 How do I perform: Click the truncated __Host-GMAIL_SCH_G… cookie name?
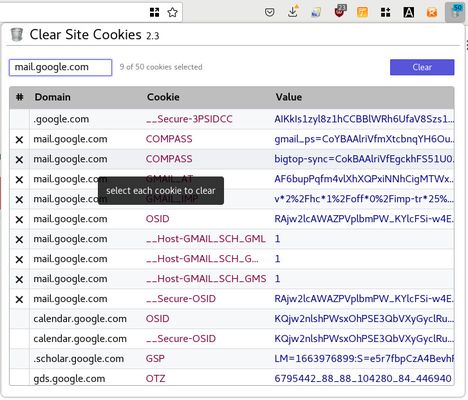click(x=202, y=259)
